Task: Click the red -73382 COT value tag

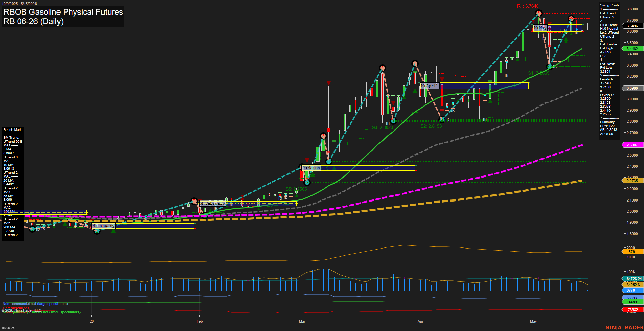Action: click(x=632, y=310)
